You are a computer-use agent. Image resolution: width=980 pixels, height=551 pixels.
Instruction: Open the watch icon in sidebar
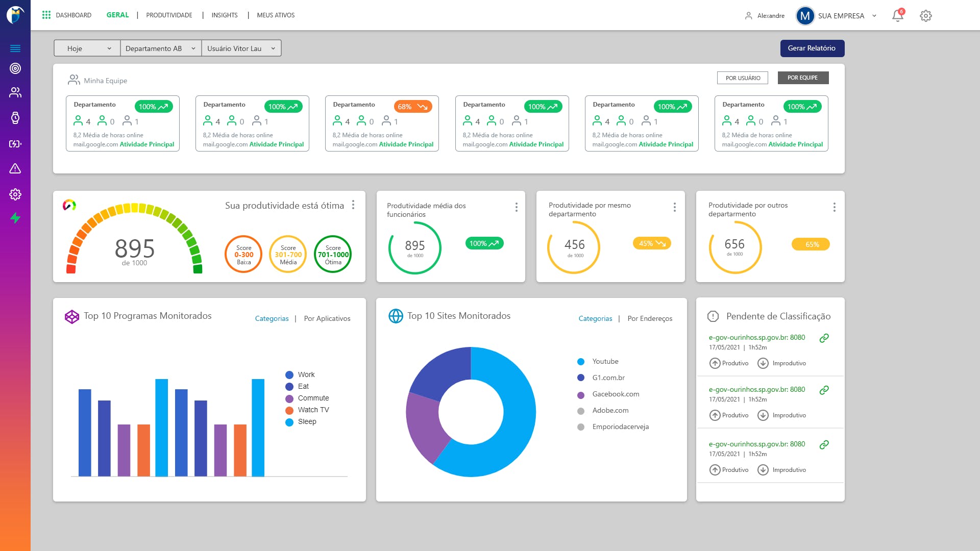(15, 118)
